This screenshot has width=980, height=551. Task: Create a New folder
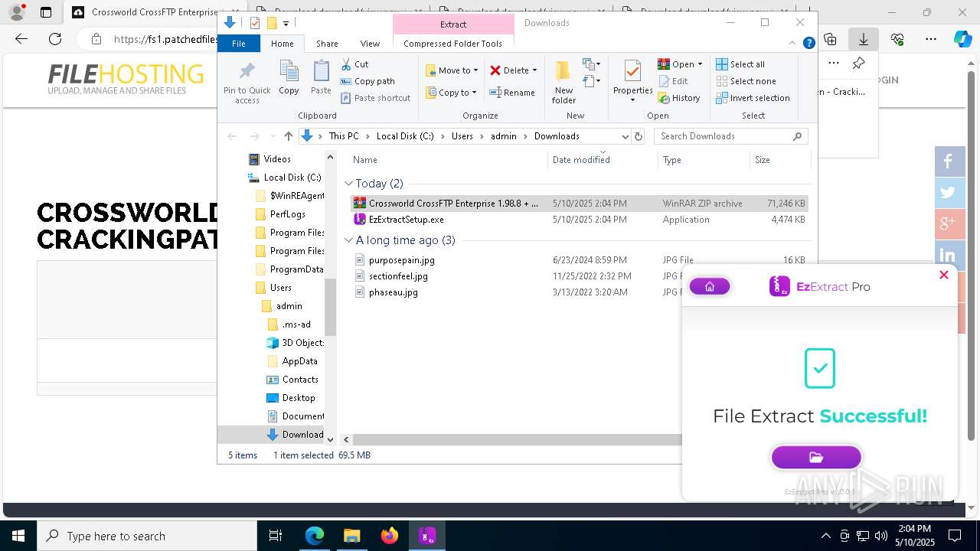click(563, 82)
